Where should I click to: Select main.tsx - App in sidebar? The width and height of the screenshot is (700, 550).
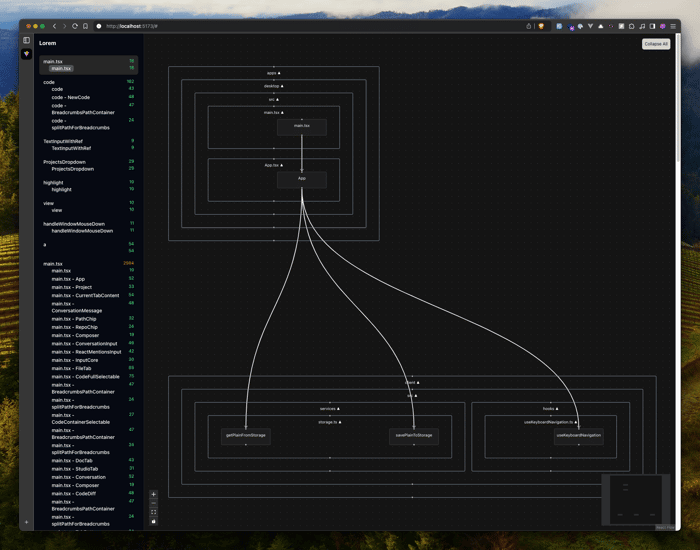click(x=68, y=279)
